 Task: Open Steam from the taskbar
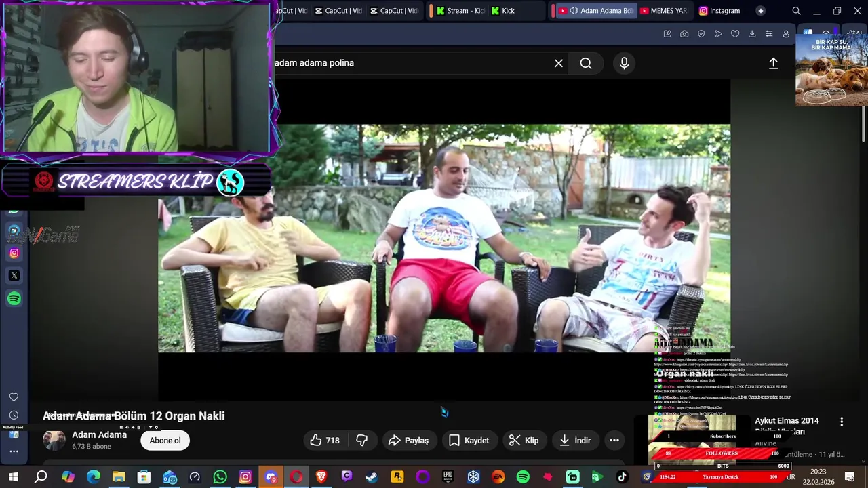[372, 477]
